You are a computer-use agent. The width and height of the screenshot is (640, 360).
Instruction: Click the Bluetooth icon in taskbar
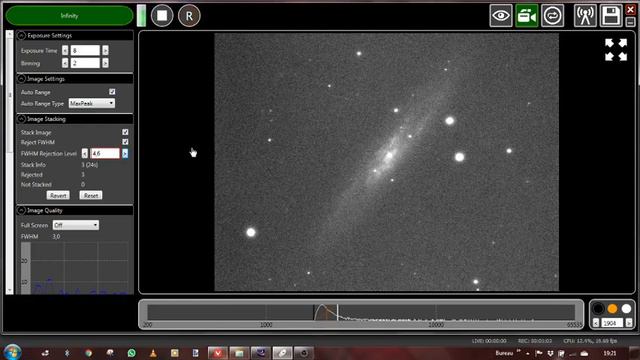[x=67, y=353]
